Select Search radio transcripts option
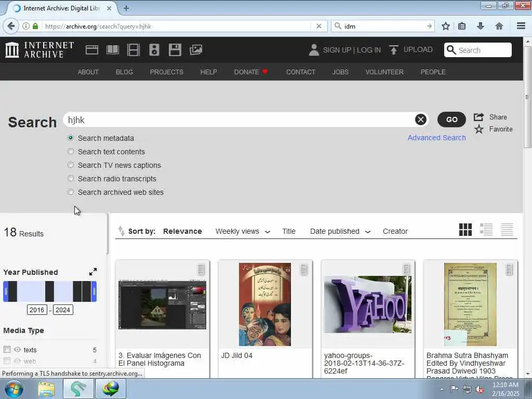532x399 pixels. click(71, 178)
